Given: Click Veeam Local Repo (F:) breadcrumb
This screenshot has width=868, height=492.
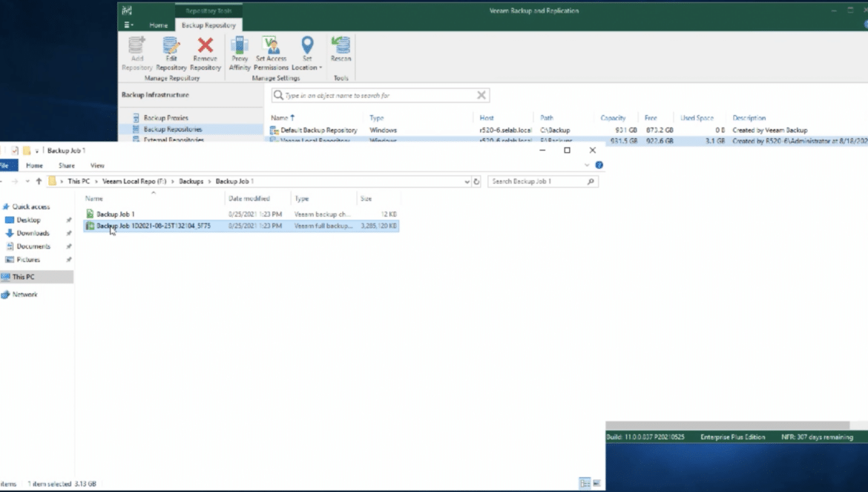Looking at the screenshot, I should tap(134, 181).
